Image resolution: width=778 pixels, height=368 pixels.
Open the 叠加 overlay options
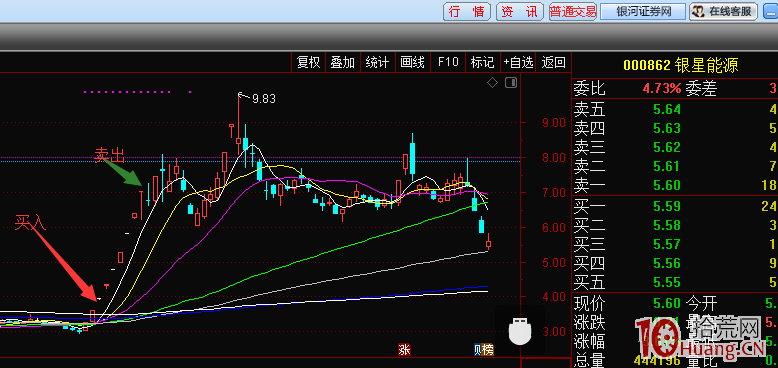click(342, 62)
